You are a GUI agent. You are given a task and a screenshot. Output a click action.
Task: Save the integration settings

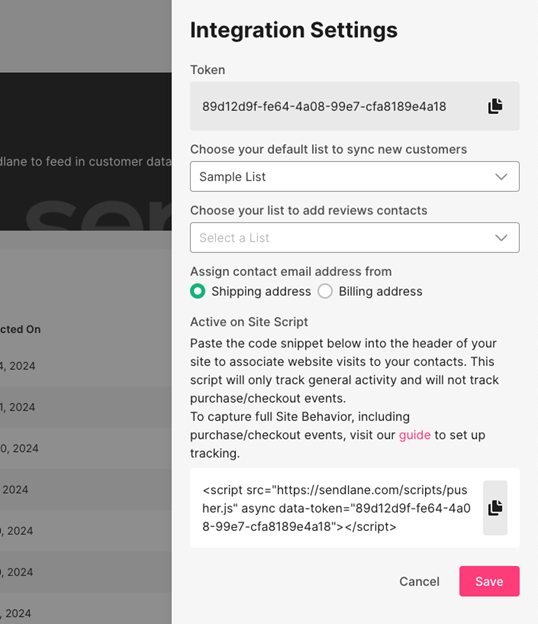pos(489,581)
